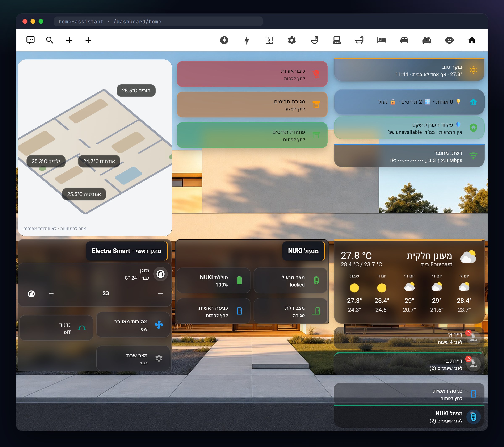Open the assistant chat icon
The image size is (504, 447).
click(x=30, y=40)
